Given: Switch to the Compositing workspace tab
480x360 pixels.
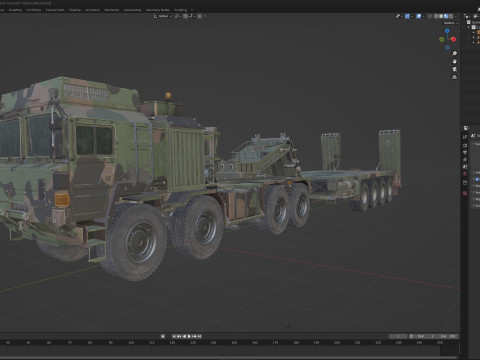Looking at the screenshot, I should tap(132, 10).
